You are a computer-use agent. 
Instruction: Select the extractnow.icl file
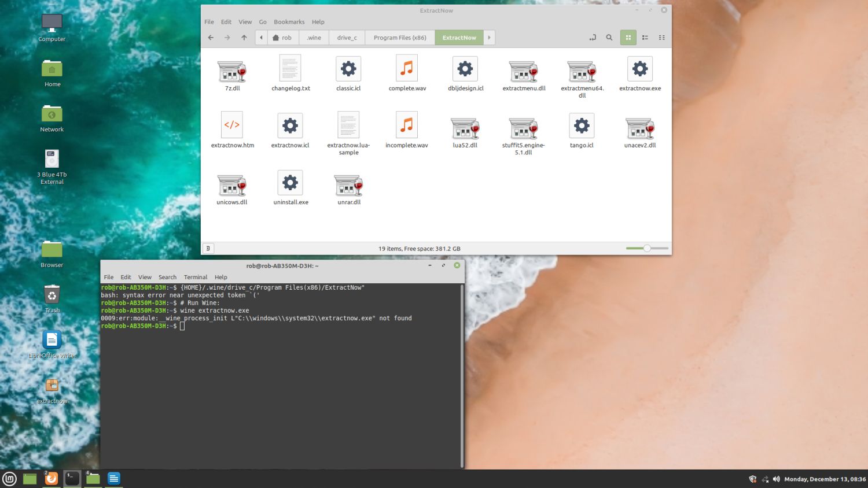coord(290,125)
